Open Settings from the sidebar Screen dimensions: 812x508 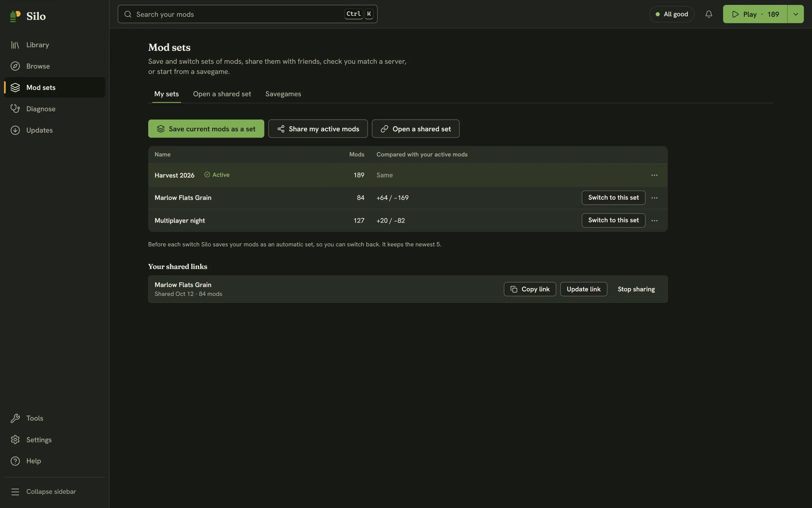(x=54, y=440)
